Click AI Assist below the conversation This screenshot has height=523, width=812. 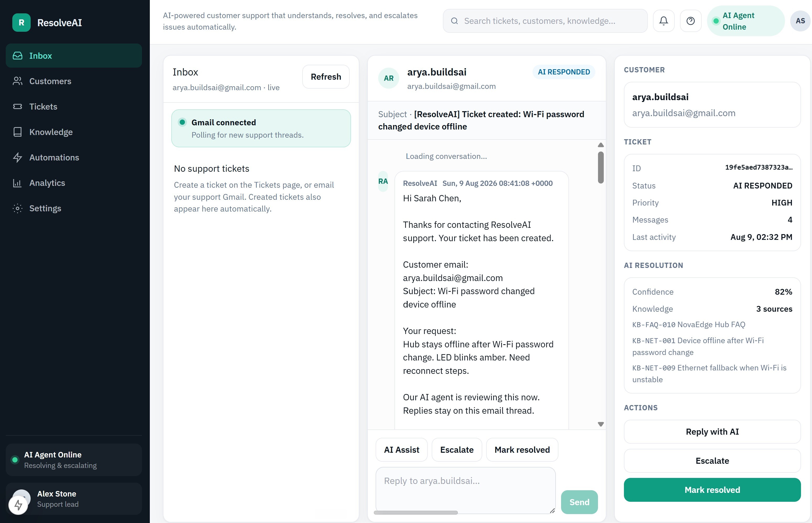pyautogui.click(x=402, y=450)
